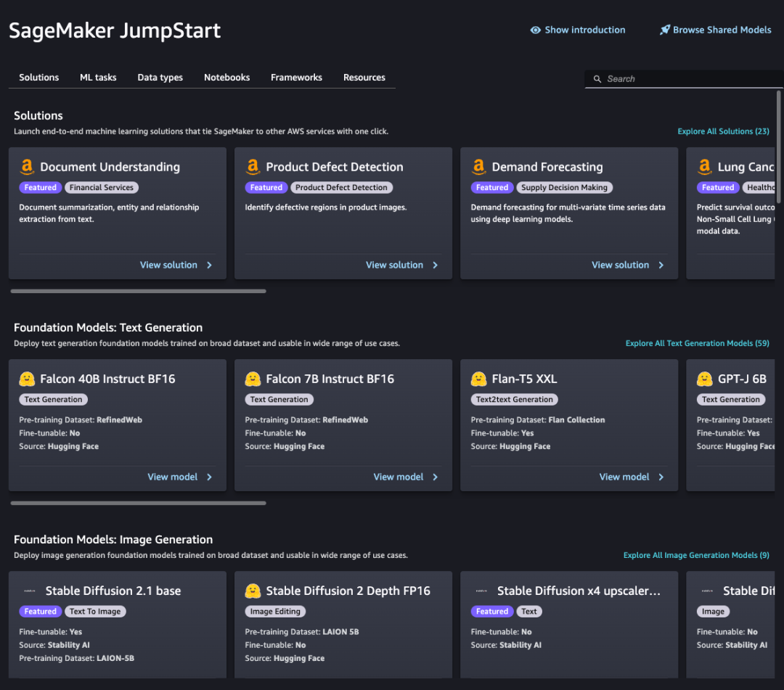This screenshot has width=784, height=690.
Task: Click the Text2text Generation tag
Action: (x=515, y=400)
